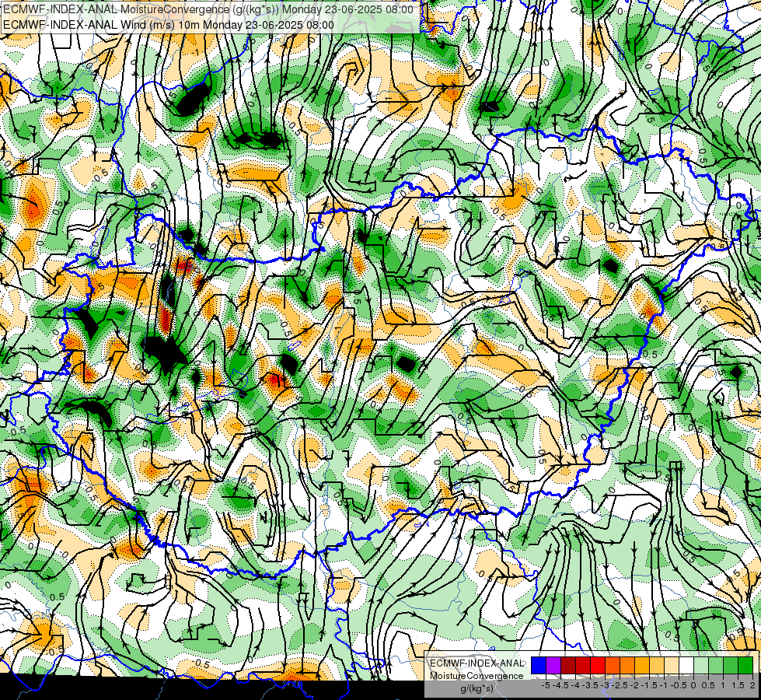The image size is (761, 700).
Task: Choose the legend swatch between 0.5 and 1
Action: pyautogui.click(x=716, y=665)
